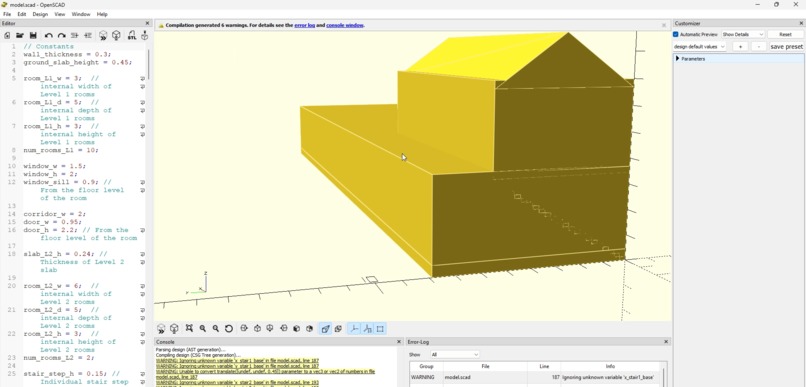Switch to the Front view icon

[x=297, y=328]
